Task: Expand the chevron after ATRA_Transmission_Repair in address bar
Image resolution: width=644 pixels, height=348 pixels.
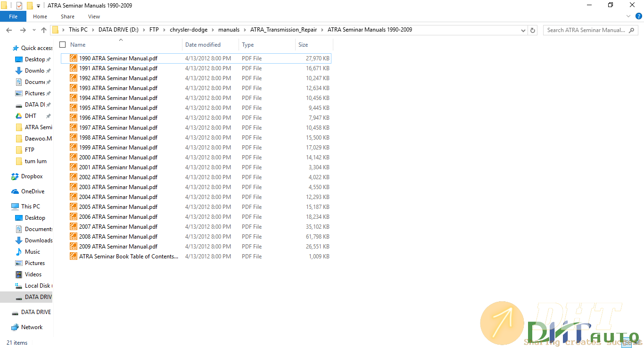Action: click(x=322, y=30)
